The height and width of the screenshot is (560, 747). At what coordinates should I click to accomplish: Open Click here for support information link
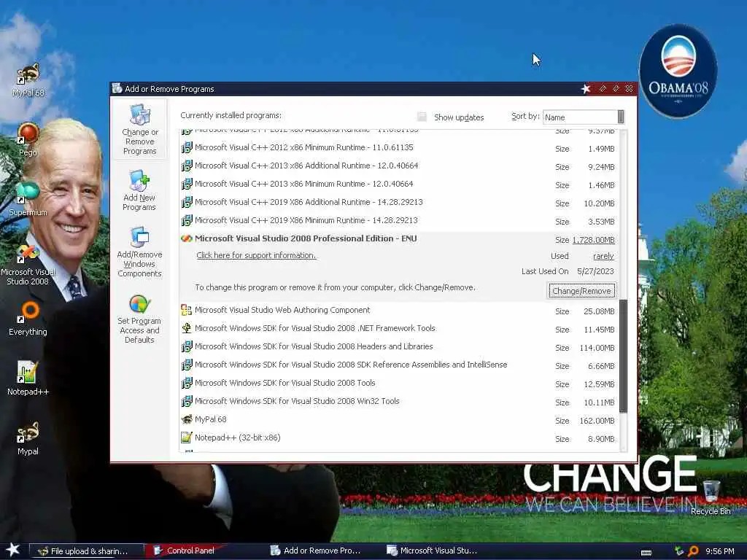click(256, 255)
